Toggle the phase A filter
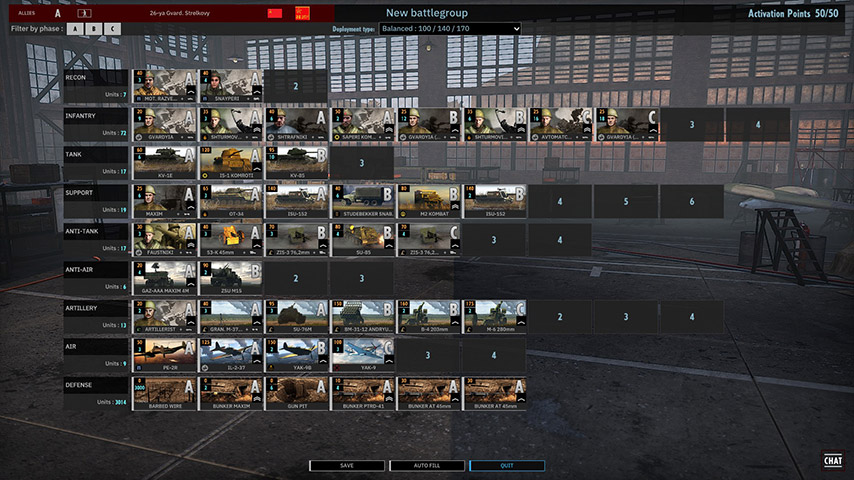The image size is (854, 480). [x=75, y=29]
